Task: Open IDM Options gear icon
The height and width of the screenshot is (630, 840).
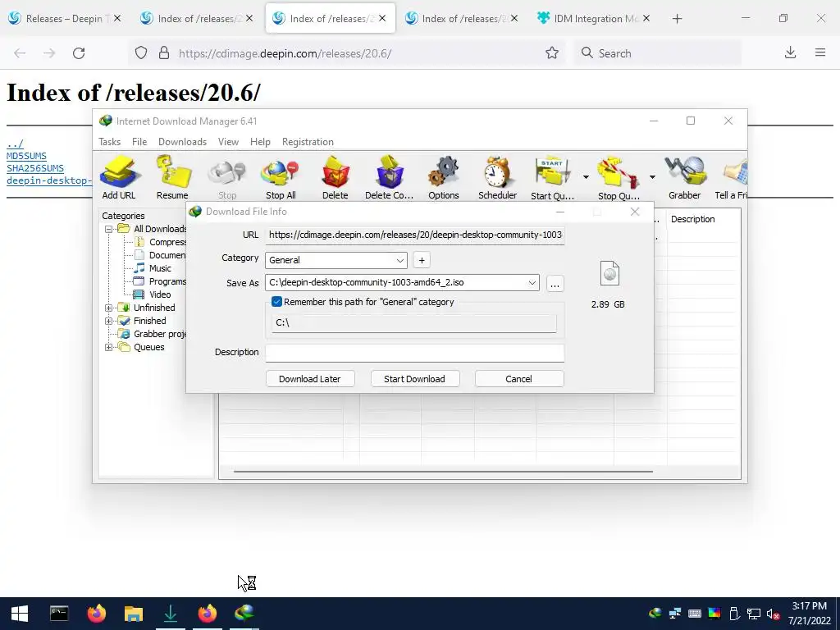Action: 444,177
